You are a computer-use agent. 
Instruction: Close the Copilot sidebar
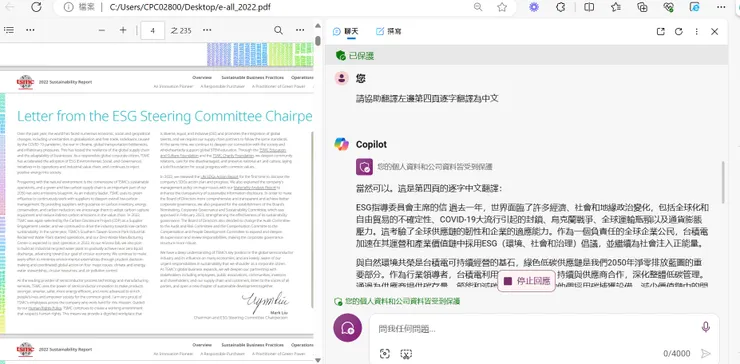point(715,32)
